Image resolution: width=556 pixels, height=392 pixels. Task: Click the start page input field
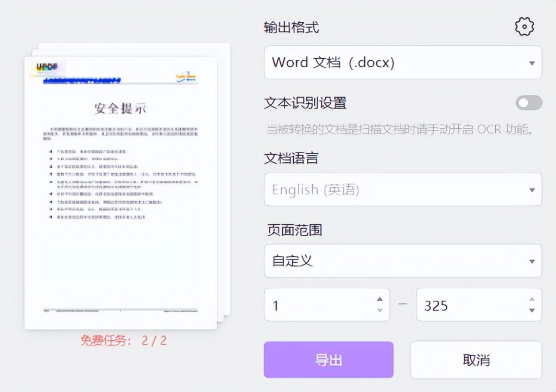[326, 305]
